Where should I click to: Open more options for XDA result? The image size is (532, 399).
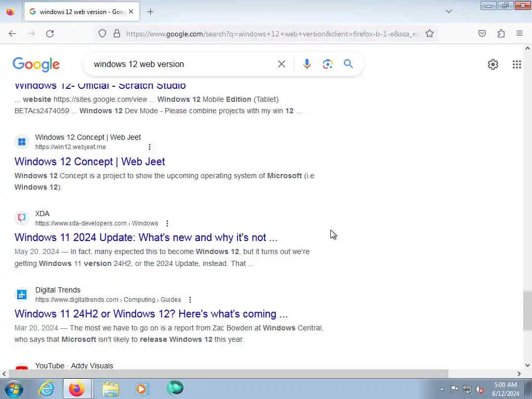(x=167, y=223)
